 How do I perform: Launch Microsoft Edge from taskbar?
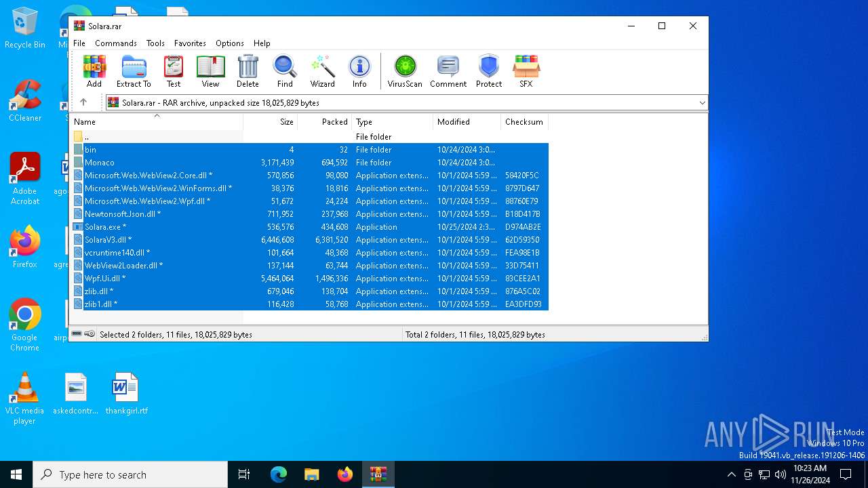point(279,474)
